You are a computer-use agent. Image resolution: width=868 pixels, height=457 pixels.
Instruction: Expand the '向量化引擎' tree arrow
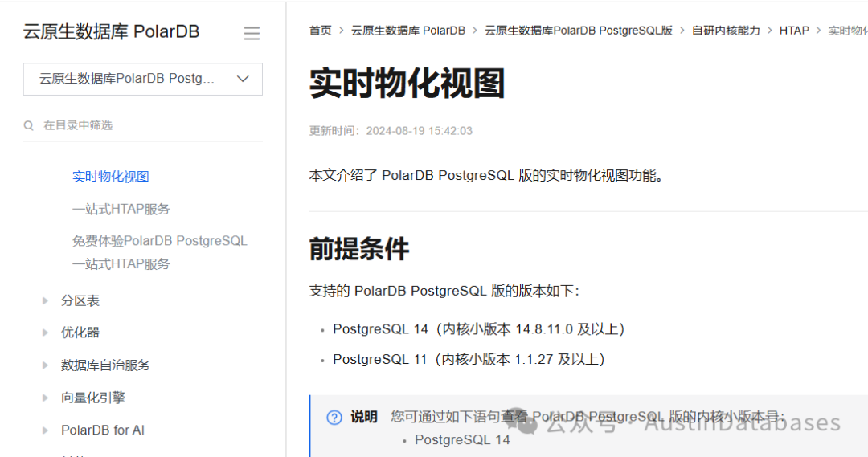[x=45, y=398]
